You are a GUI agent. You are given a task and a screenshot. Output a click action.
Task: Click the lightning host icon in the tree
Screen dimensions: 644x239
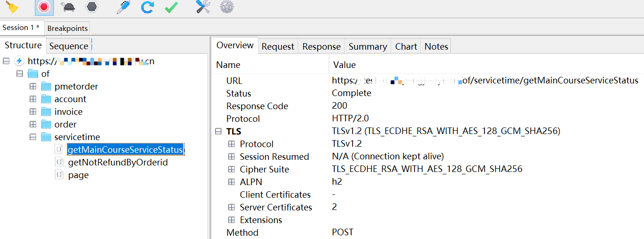point(19,61)
